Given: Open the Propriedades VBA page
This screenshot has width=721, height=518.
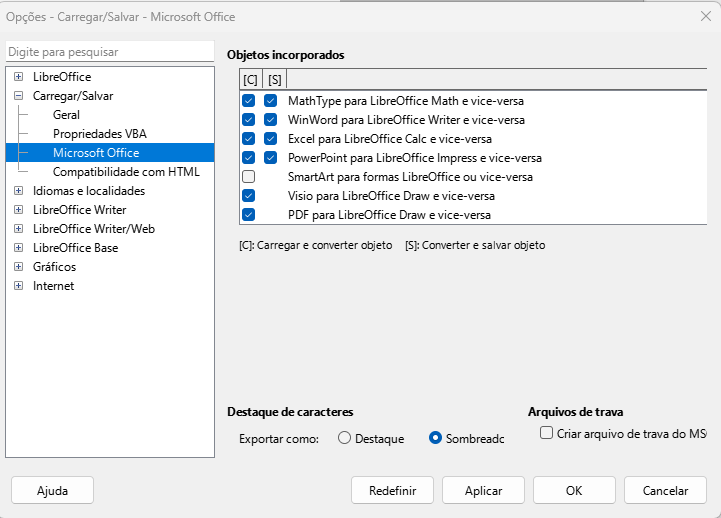Looking at the screenshot, I should 100,134.
